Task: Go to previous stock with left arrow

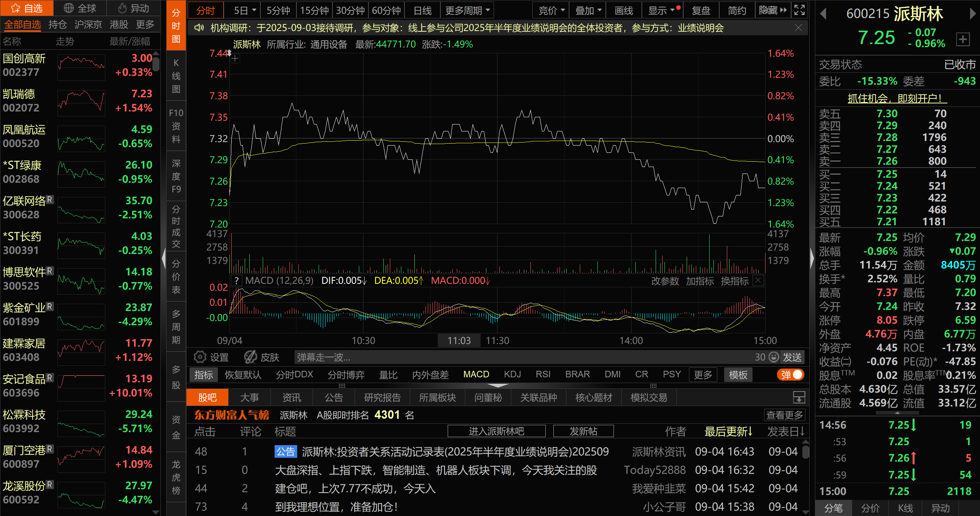Action: point(823,14)
